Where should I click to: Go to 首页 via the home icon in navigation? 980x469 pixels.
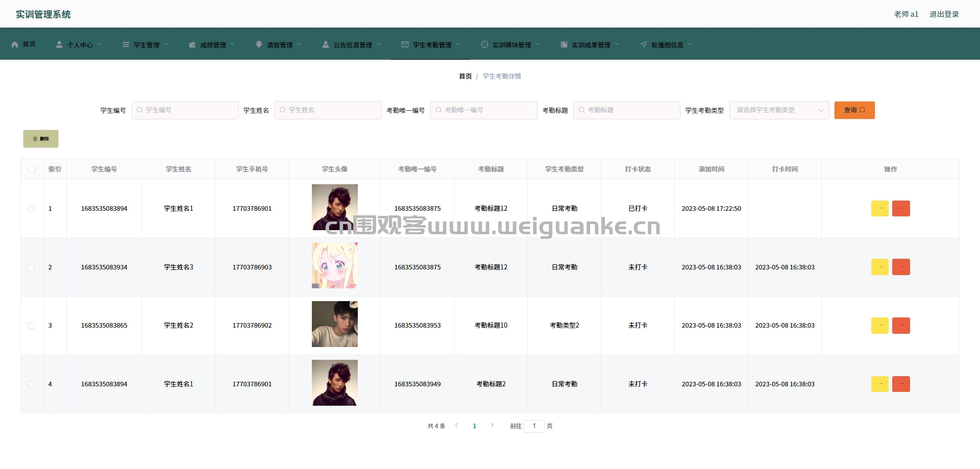point(15,44)
